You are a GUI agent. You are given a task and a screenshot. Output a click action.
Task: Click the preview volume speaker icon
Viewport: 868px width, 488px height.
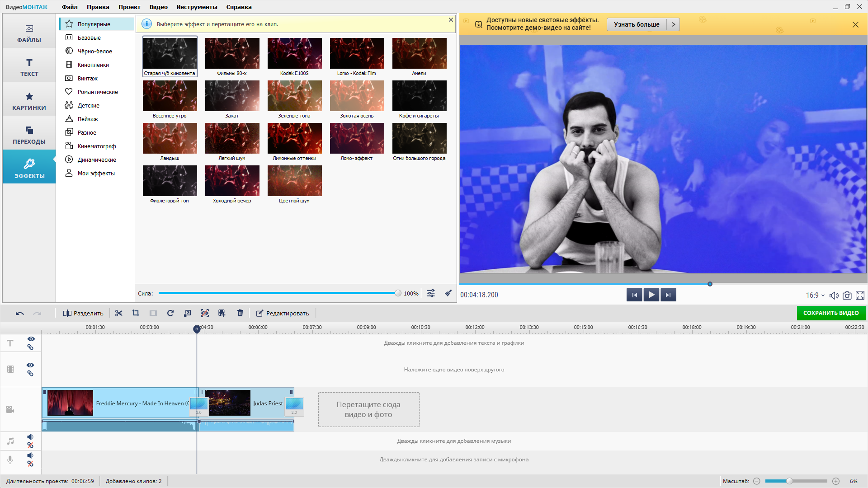pos(834,295)
